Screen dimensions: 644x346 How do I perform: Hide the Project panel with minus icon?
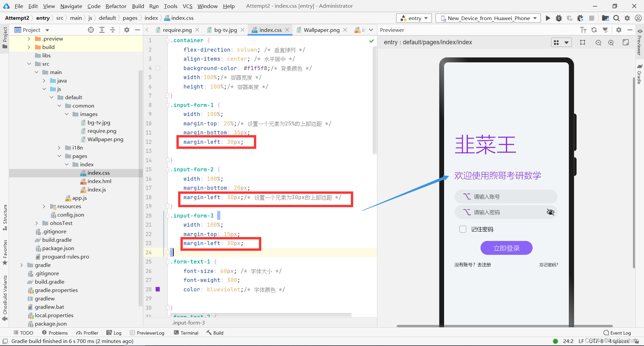tap(137, 30)
